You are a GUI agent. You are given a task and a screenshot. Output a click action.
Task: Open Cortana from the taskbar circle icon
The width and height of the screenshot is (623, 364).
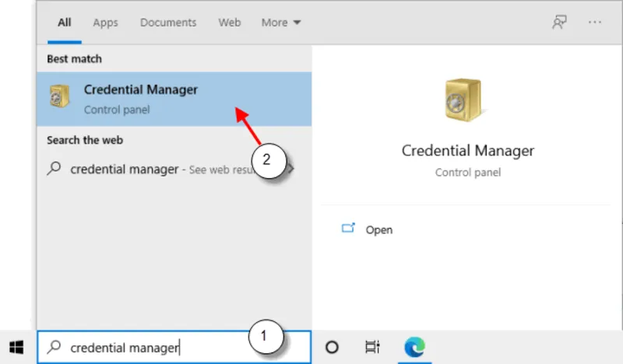pyautogui.click(x=332, y=347)
